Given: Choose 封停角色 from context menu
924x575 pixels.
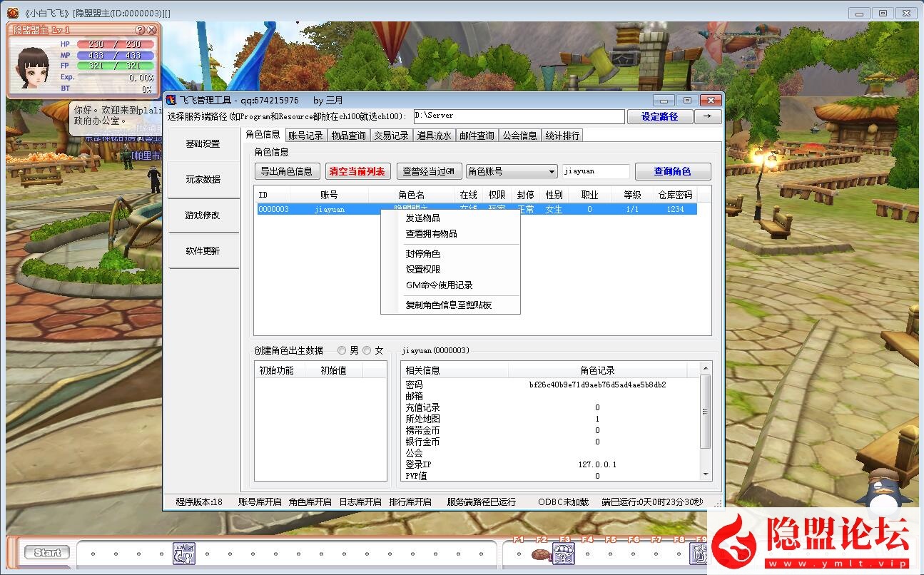Looking at the screenshot, I should pos(422,254).
